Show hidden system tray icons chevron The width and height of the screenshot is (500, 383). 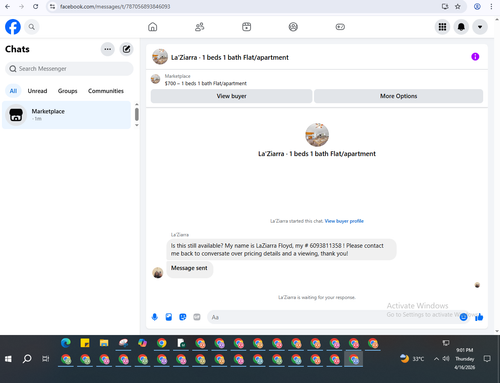[x=436, y=359]
